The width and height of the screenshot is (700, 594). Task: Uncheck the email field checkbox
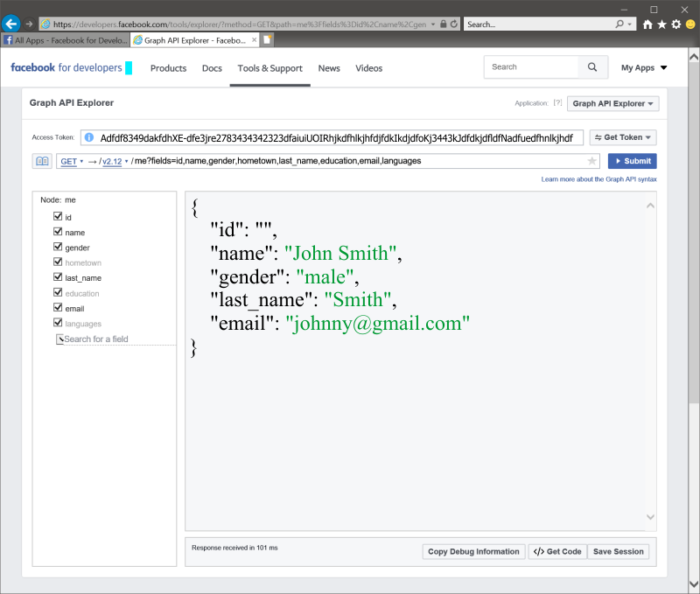(58, 307)
